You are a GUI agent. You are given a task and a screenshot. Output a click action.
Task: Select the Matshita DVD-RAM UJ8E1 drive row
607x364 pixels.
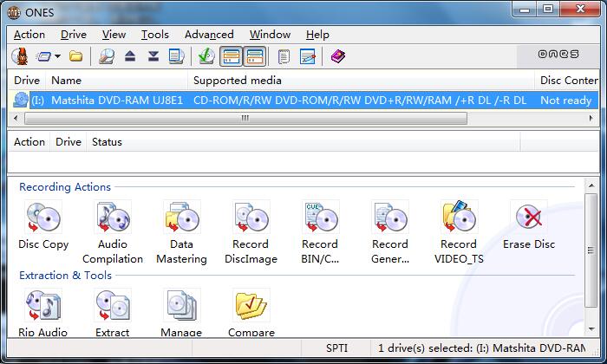click(303, 101)
